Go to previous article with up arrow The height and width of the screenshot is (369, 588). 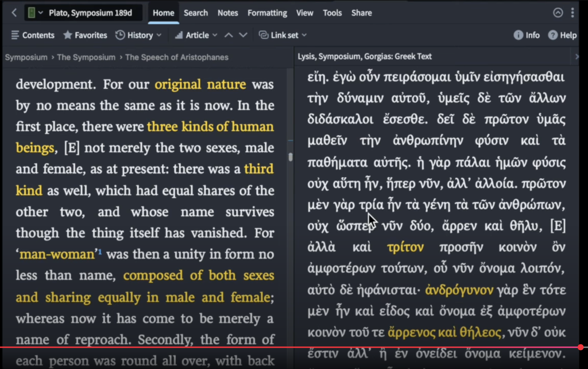coord(229,35)
